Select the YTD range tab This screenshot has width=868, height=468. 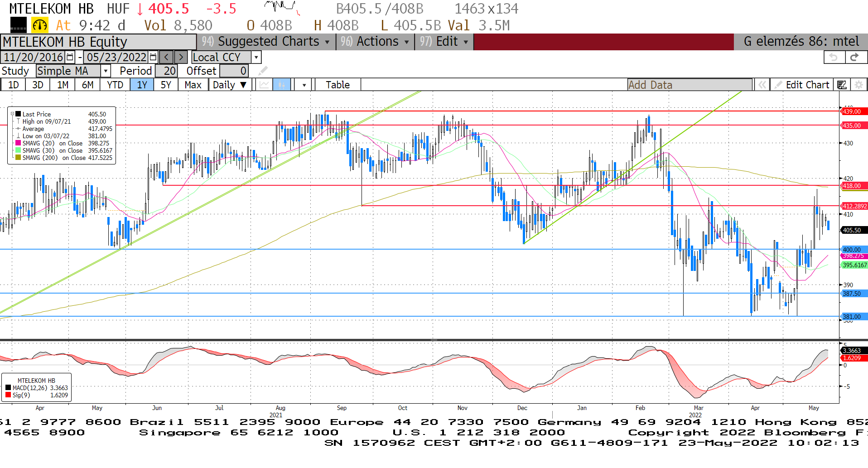click(x=115, y=85)
